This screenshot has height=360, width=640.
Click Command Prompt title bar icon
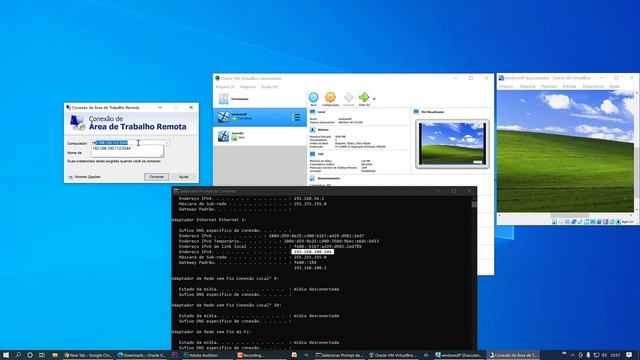click(x=176, y=191)
